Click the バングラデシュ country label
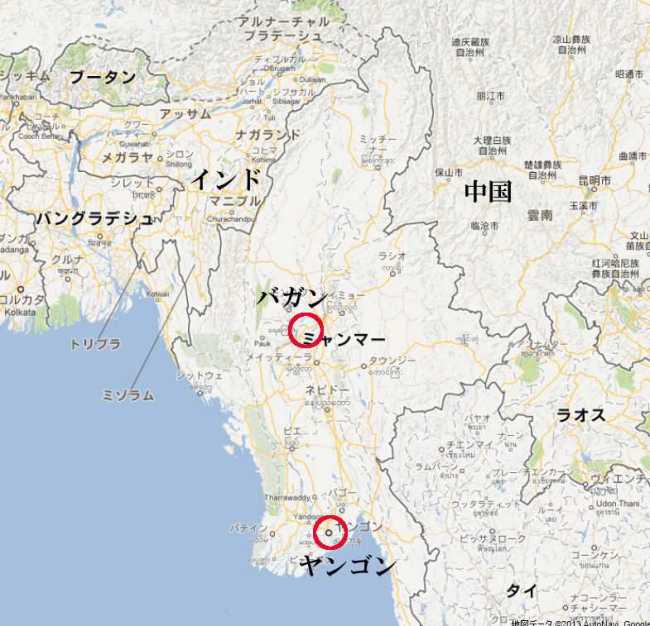 95,218
